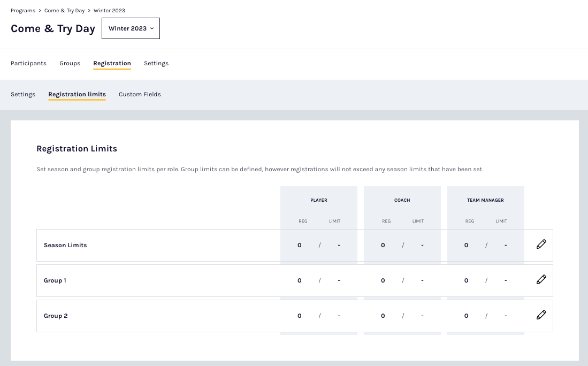Go to the top-level Settings tab
588x366 pixels.
point(156,63)
